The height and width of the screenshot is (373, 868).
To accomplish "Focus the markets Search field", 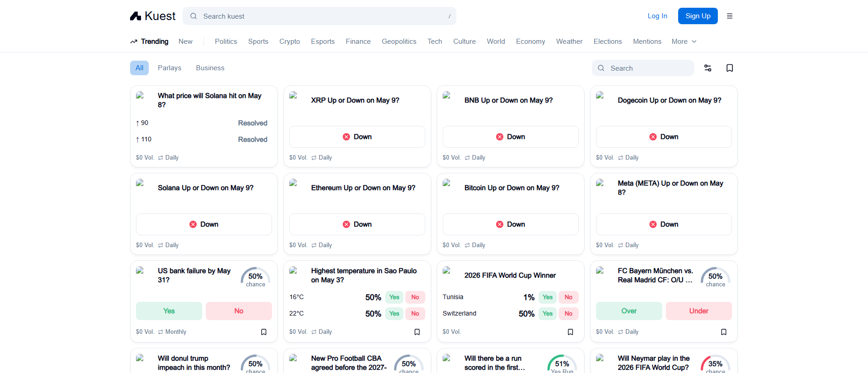I will 643,68.
